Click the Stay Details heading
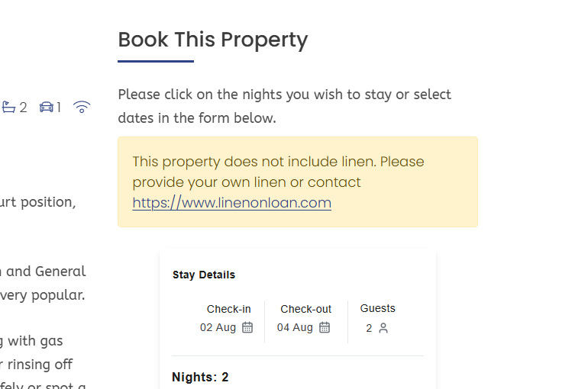The width and height of the screenshot is (588, 389). click(x=204, y=275)
